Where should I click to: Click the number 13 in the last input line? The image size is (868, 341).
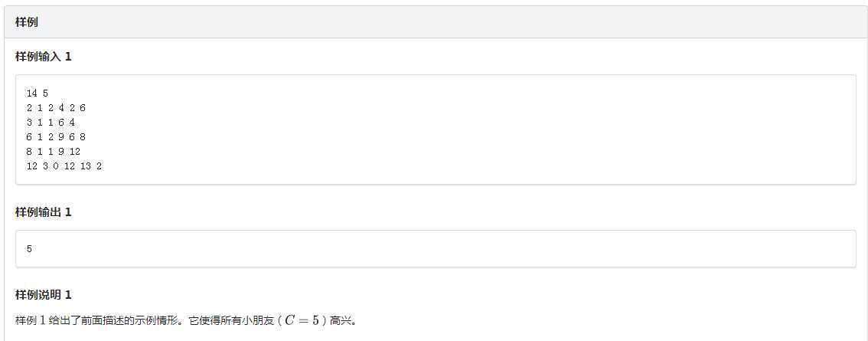point(85,166)
